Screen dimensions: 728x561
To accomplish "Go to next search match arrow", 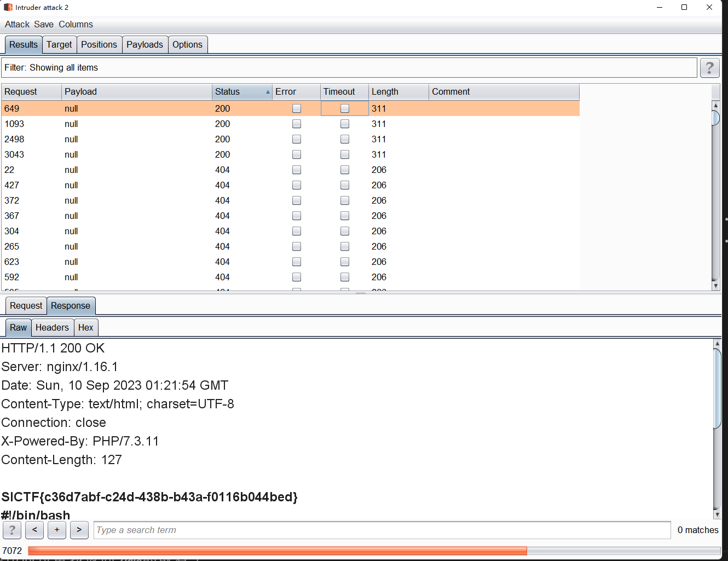I will [79, 530].
